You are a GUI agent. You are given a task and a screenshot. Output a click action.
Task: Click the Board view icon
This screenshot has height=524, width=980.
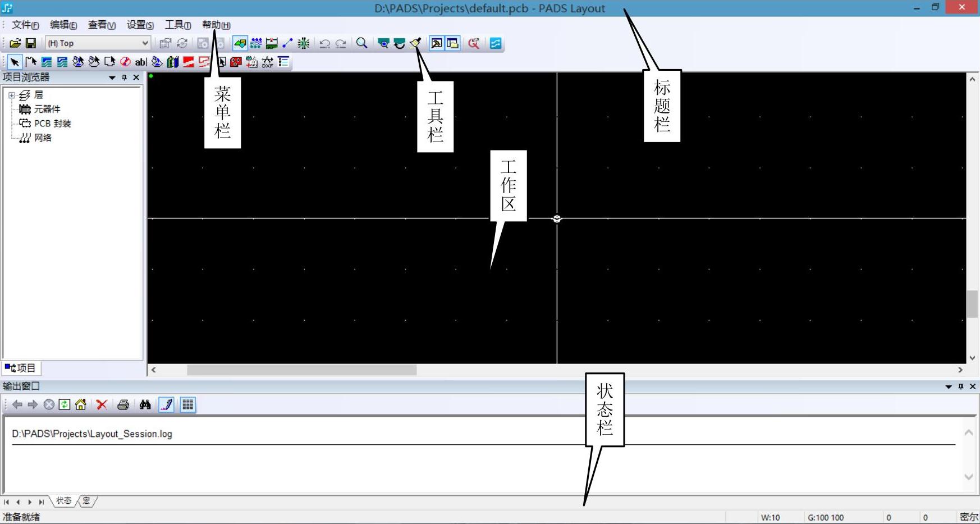(x=383, y=43)
